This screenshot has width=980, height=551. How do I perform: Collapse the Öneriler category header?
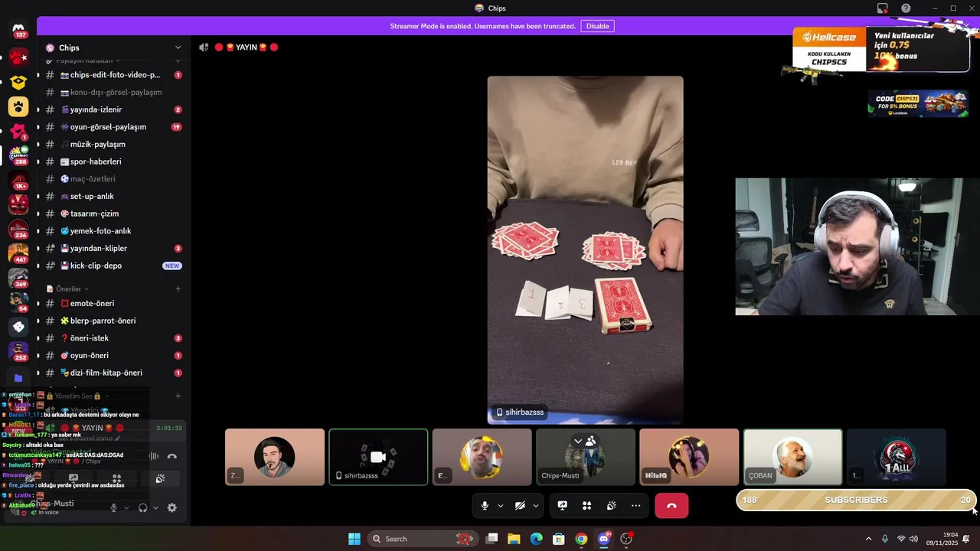[x=68, y=289]
